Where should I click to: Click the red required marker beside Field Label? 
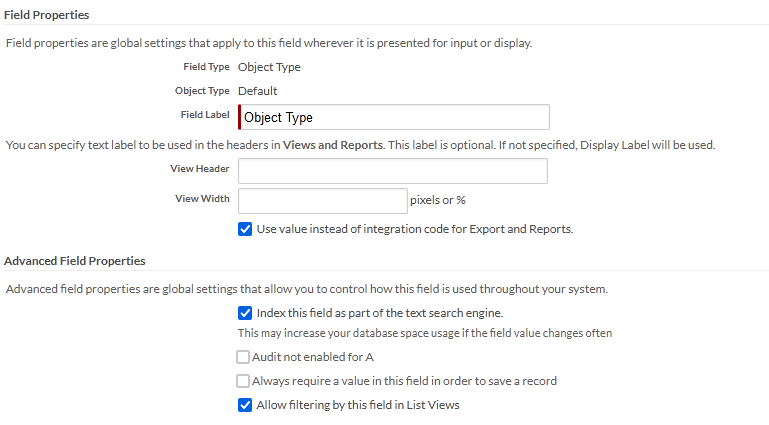(x=240, y=117)
